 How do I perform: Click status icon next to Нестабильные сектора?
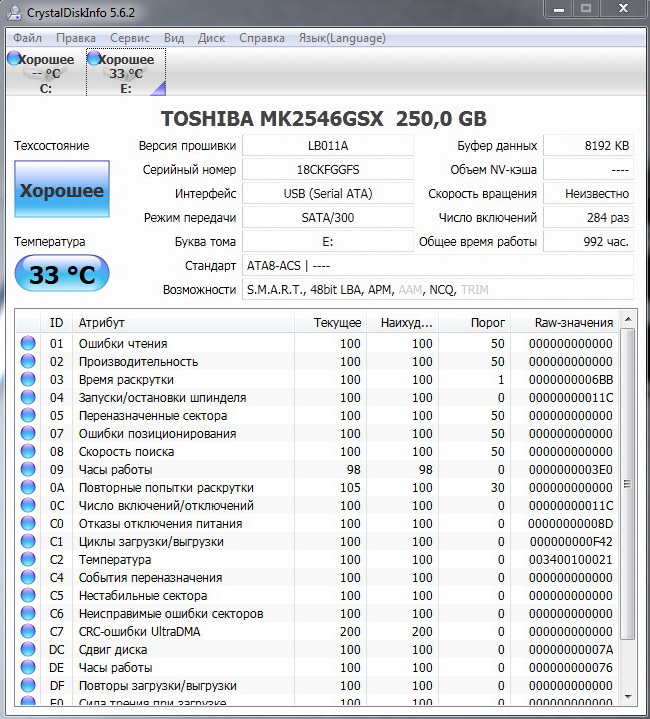28,596
